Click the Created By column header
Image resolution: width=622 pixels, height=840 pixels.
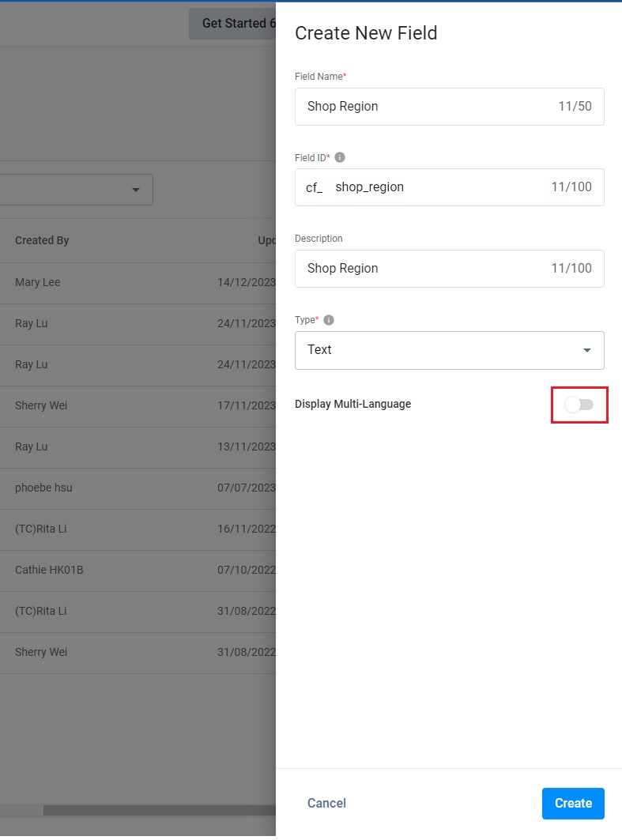42,240
